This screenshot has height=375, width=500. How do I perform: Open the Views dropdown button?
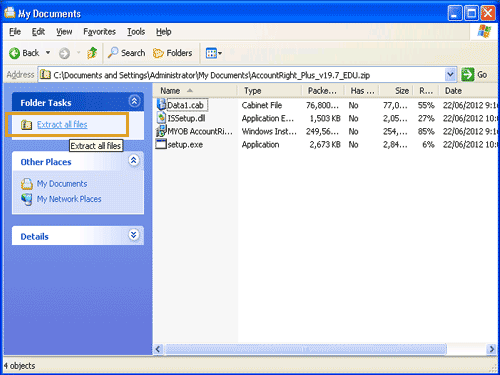pos(214,53)
